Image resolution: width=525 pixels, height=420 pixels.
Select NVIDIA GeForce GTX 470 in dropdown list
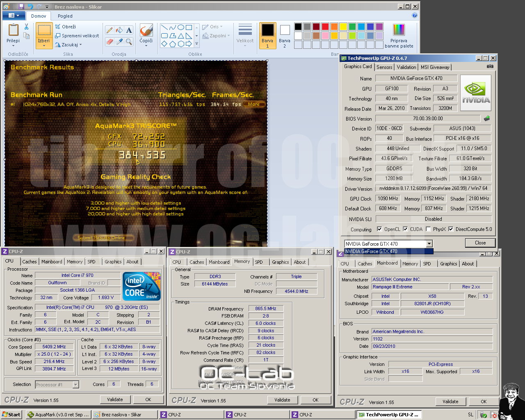click(x=389, y=251)
